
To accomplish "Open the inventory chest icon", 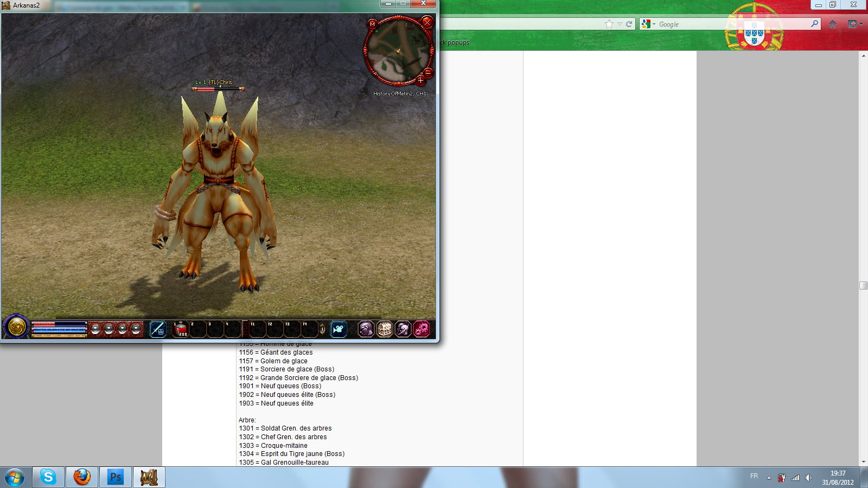I will [385, 329].
